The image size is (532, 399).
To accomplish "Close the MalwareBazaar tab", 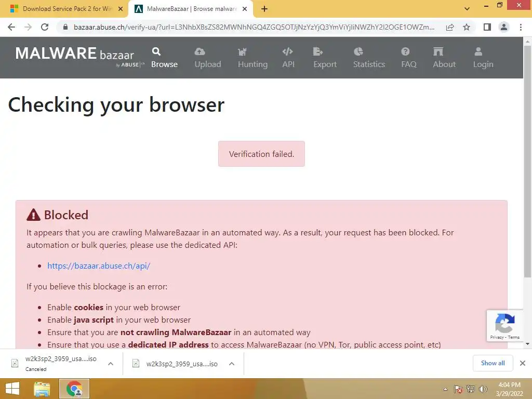I will 245,9.
